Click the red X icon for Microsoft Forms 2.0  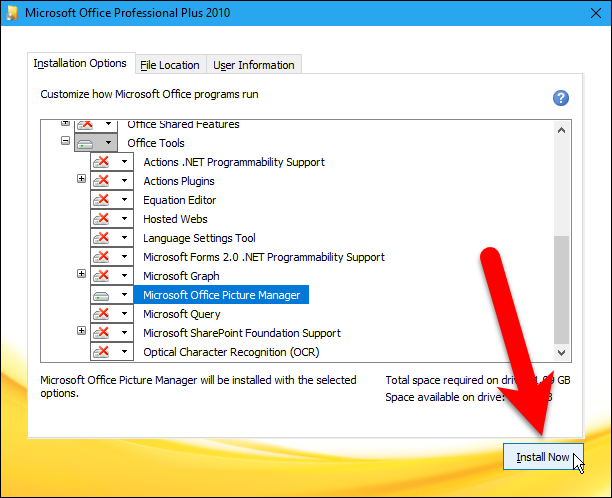[101, 257]
